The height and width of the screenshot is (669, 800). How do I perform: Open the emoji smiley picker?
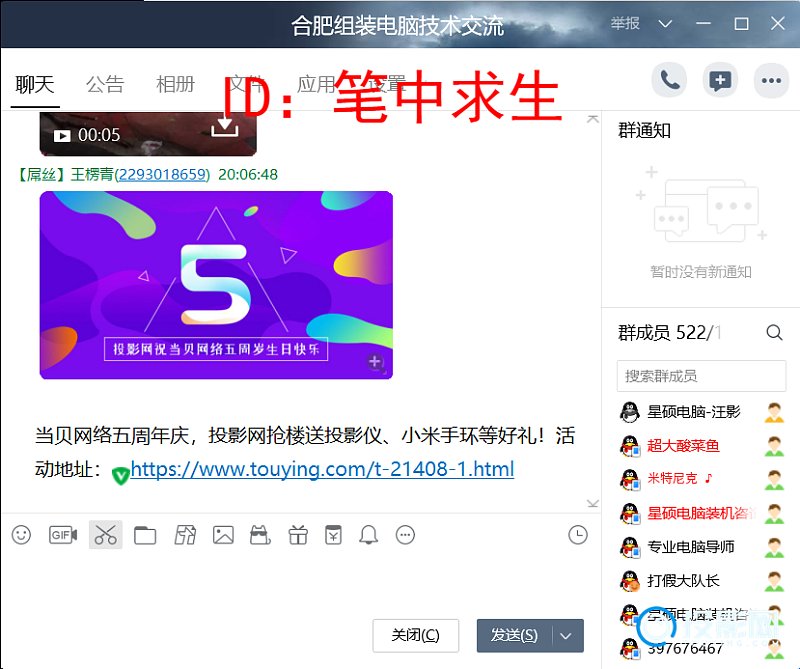tap(21, 535)
